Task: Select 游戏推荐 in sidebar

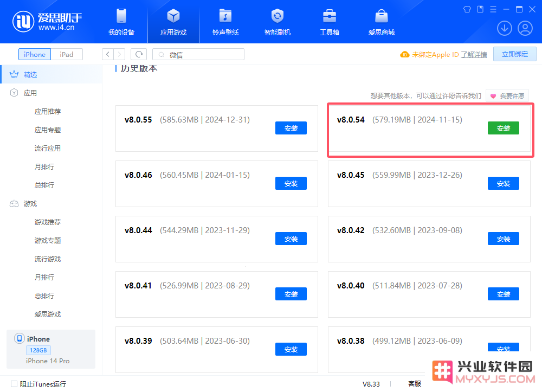Action: 48,222
